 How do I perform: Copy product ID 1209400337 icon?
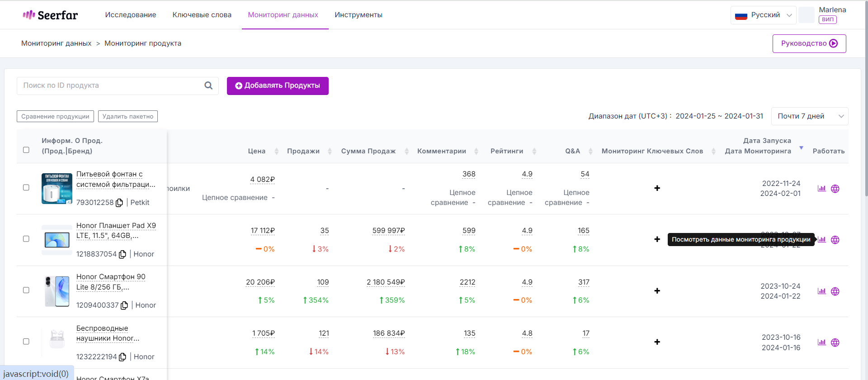click(x=124, y=305)
